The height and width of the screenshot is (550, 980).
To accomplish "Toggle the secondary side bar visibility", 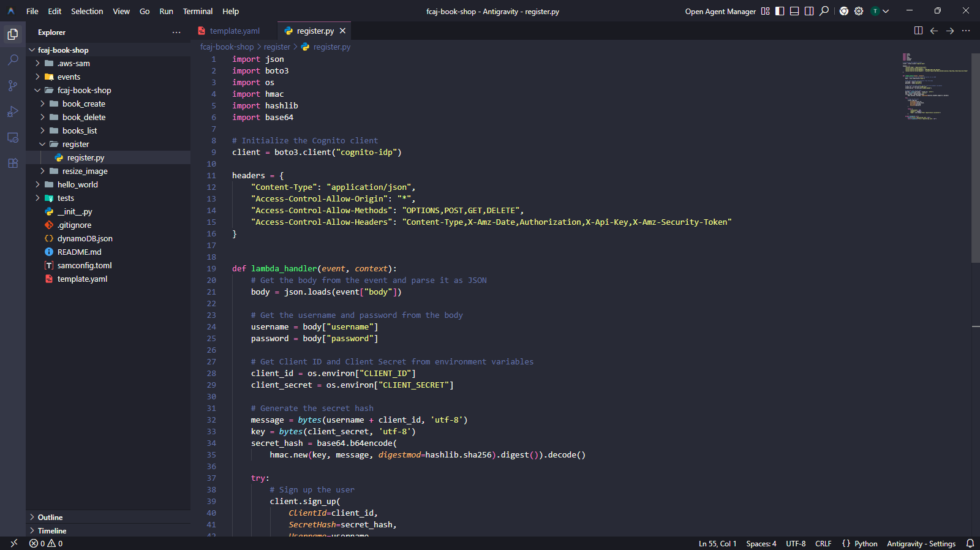I will 809,11.
